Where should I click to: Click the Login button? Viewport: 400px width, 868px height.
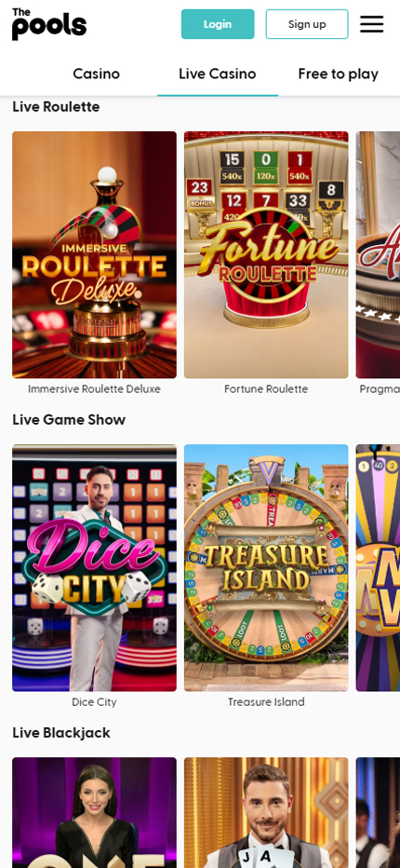pyautogui.click(x=218, y=24)
